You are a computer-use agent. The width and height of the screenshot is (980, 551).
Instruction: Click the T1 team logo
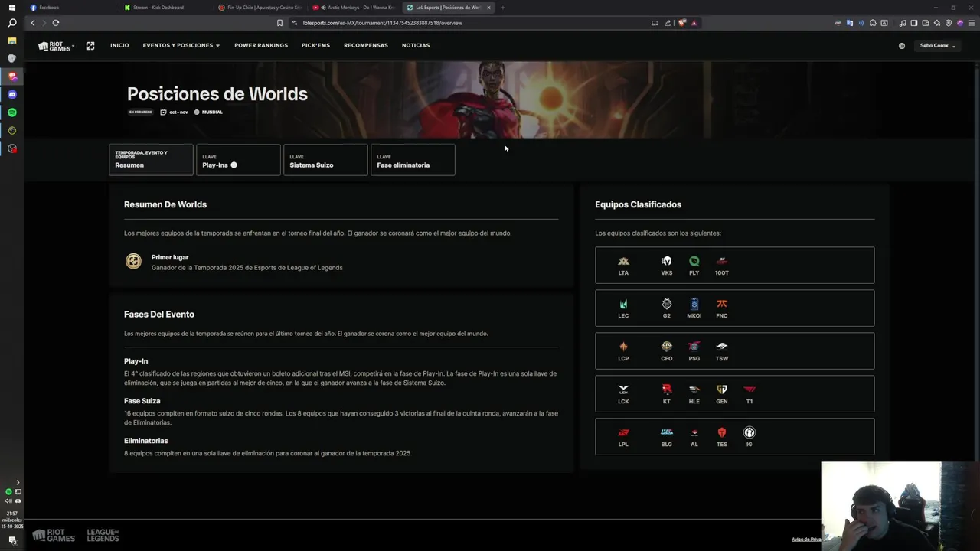[749, 390]
